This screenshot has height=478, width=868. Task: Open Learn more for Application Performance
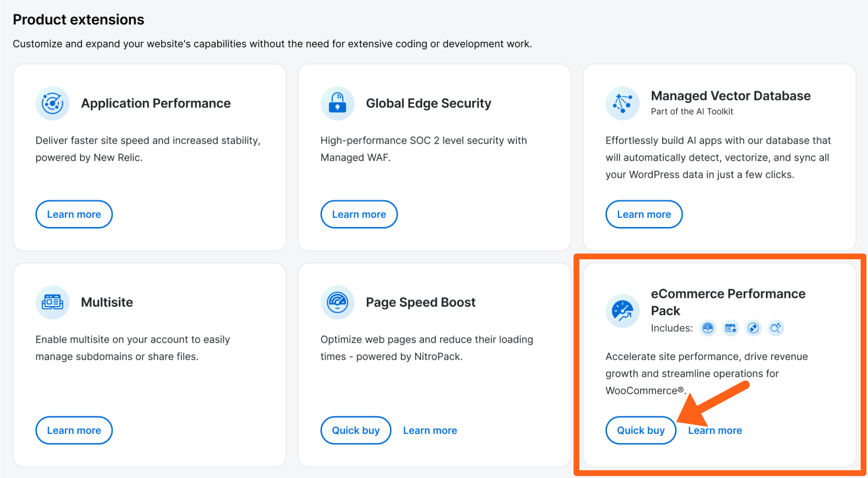point(74,214)
